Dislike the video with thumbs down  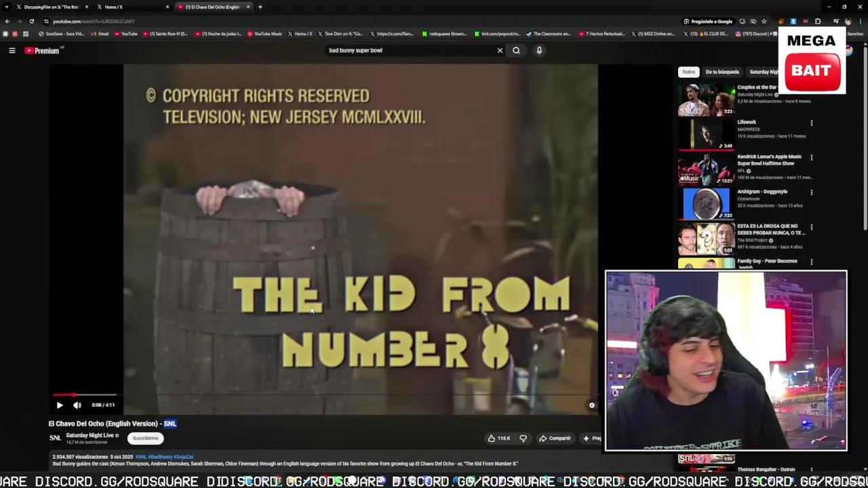click(x=523, y=439)
